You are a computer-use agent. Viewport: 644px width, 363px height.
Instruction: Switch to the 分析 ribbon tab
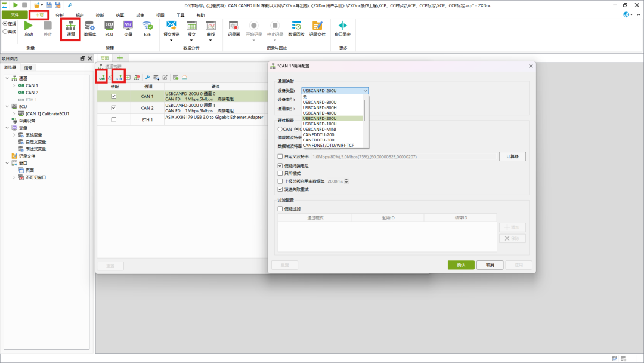60,15
